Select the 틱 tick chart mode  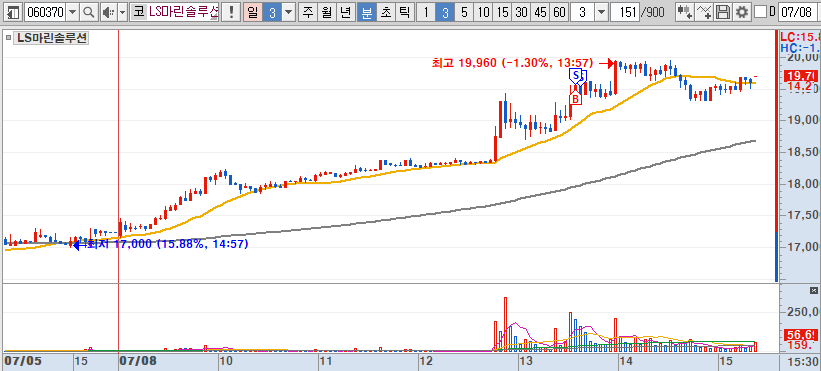pos(404,12)
